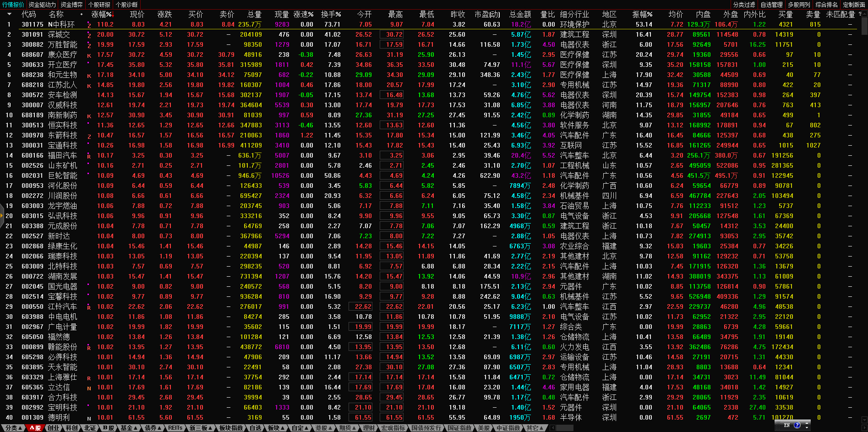
Task: Click the vertical scrollbar up arrow
Action: click(864, 14)
